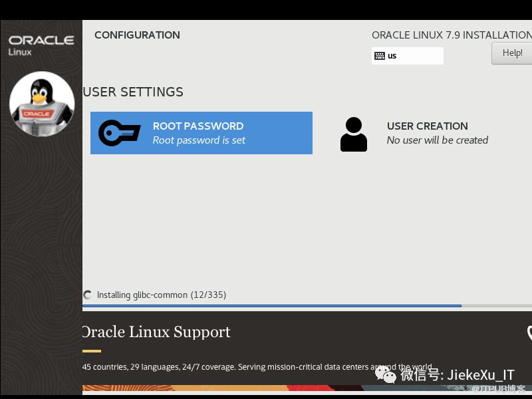Screen dimensions: 532x399
Task: Click the USER SETTINGS heading
Action: (133, 92)
